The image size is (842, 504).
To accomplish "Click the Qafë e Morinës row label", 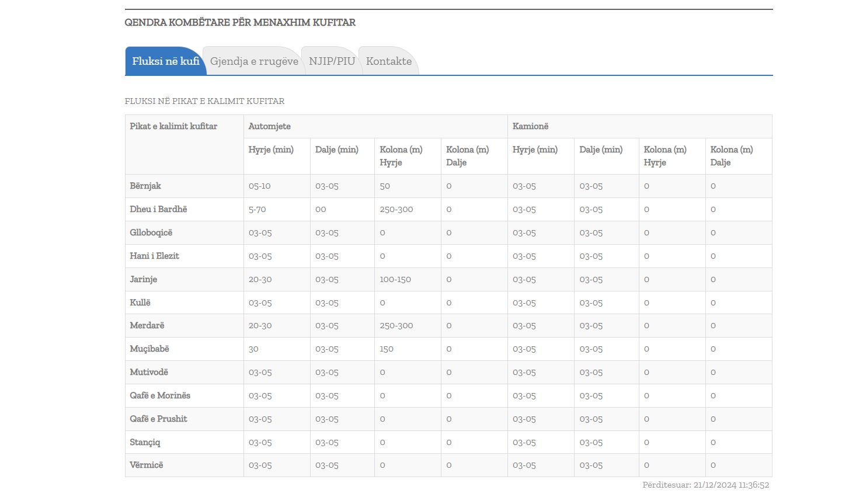I will pyautogui.click(x=160, y=395).
